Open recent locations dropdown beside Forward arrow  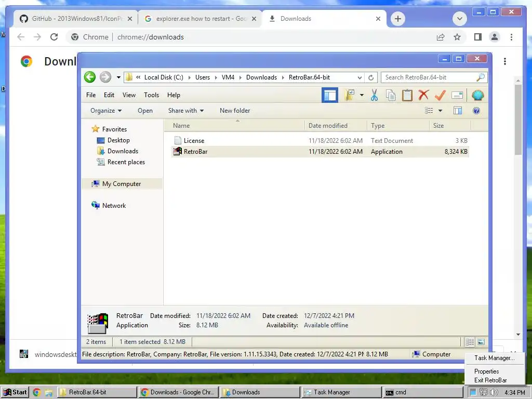(x=118, y=77)
